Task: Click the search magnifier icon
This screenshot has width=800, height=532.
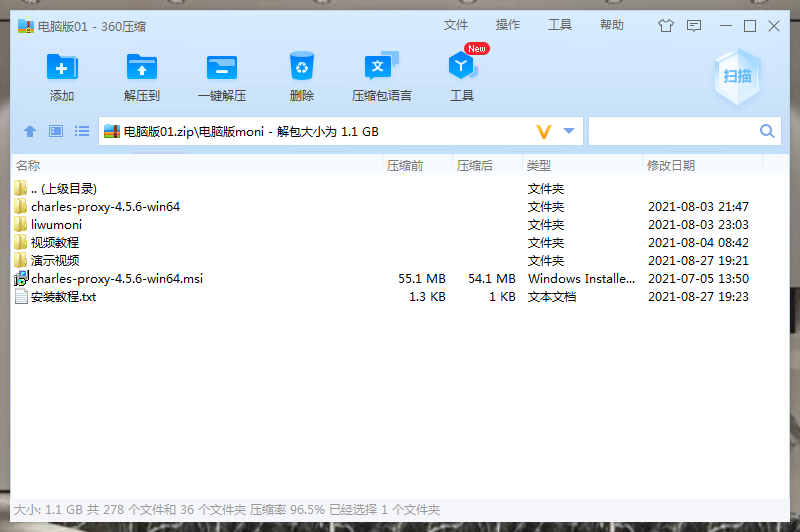Action: tap(767, 131)
